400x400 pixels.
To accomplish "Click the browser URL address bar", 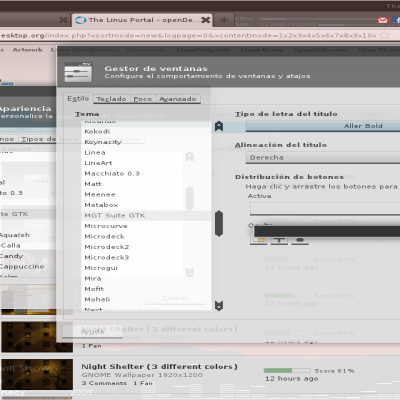I will click(x=188, y=35).
